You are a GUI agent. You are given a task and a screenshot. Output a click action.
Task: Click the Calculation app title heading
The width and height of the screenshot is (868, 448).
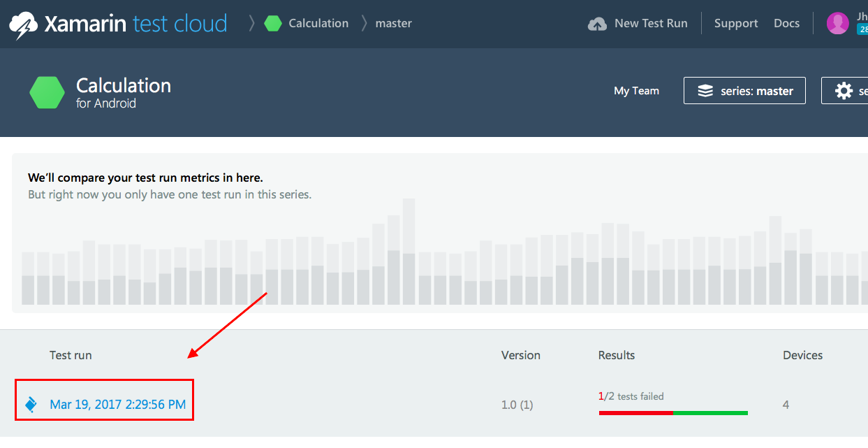[x=124, y=86]
